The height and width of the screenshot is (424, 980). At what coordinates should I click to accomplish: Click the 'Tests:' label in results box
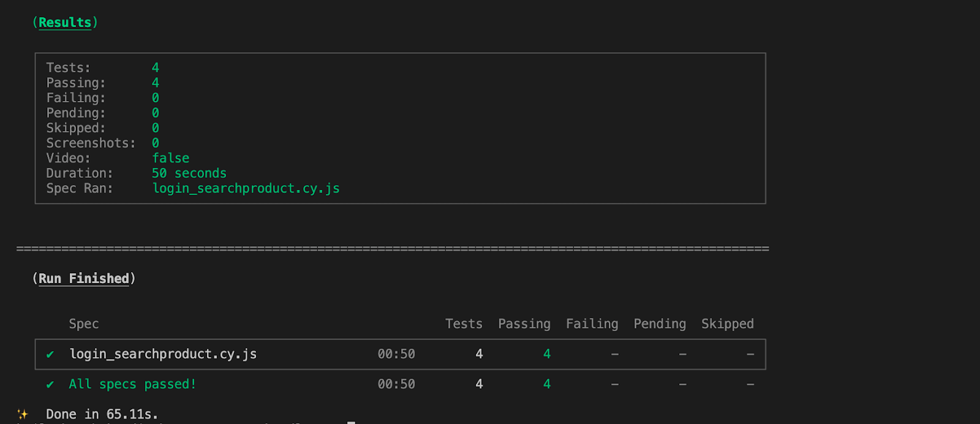click(x=69, y=68)
